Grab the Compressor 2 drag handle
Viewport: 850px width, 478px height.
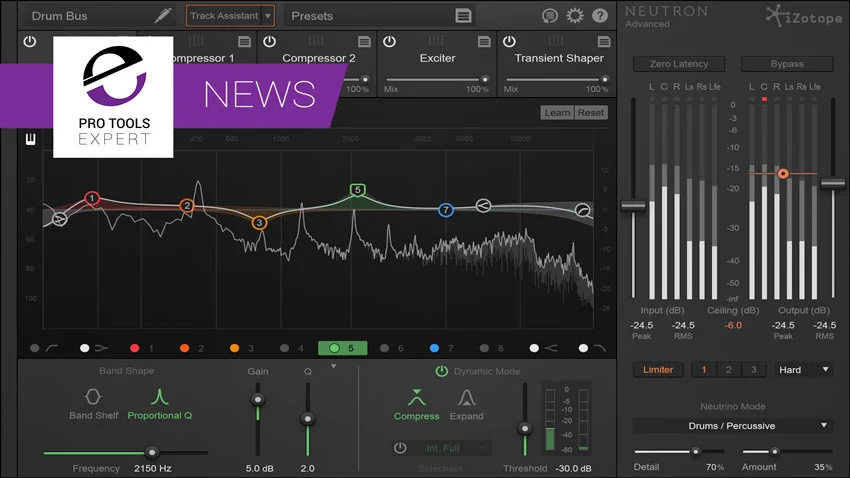pyautogui.click(x=316, y=40)
